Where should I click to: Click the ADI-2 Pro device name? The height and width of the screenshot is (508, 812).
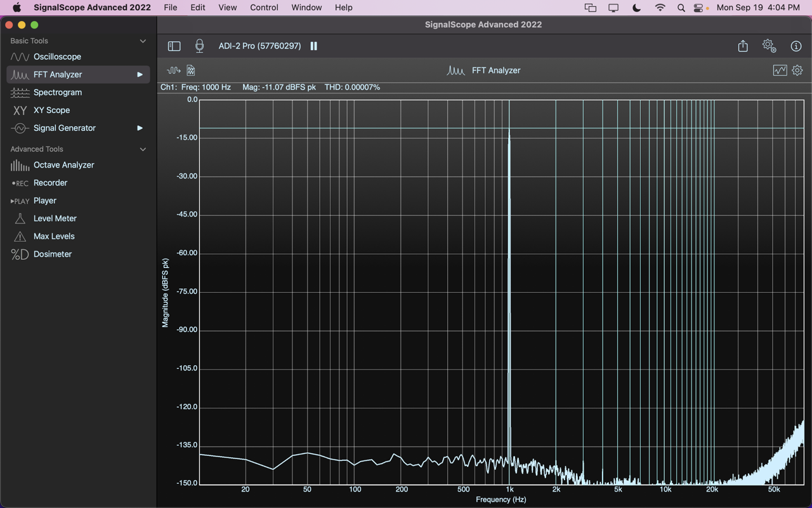[x=259, y=46]
